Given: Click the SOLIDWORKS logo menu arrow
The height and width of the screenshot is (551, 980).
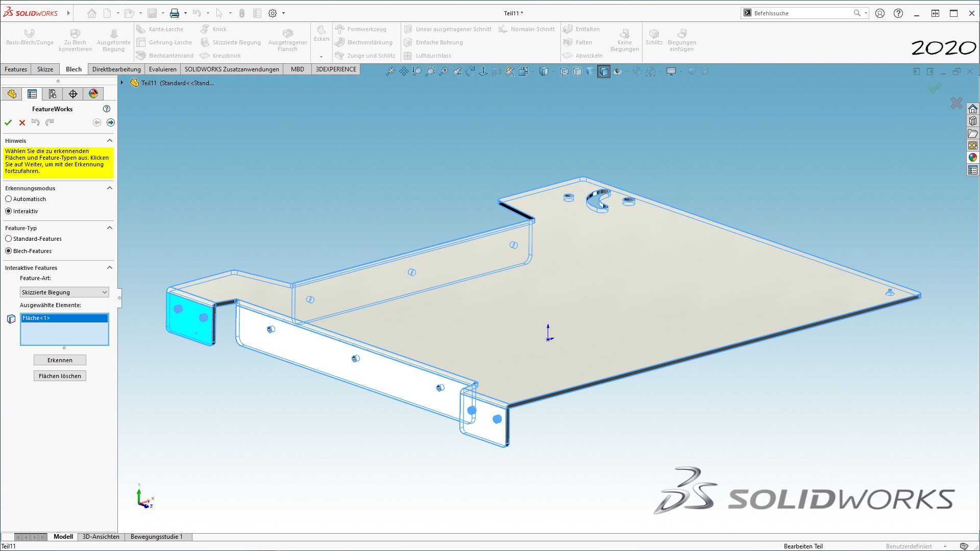Looking at the screenshot, I should coord(68,13).
